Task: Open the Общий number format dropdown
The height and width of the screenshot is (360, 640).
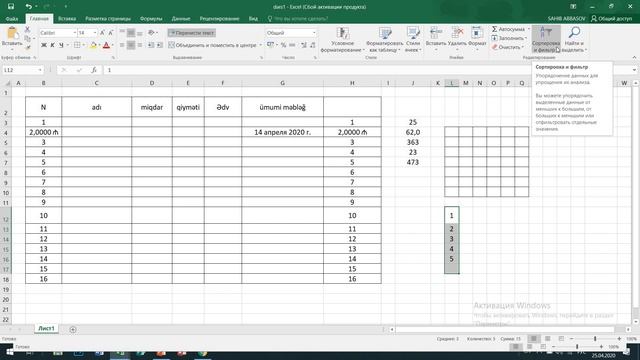Action: [314, 33]
